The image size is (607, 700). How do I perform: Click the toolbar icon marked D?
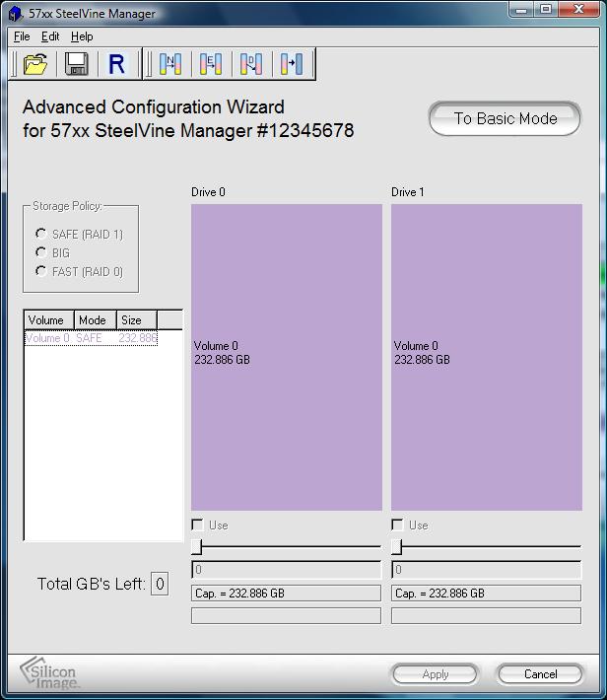[251, 64]
